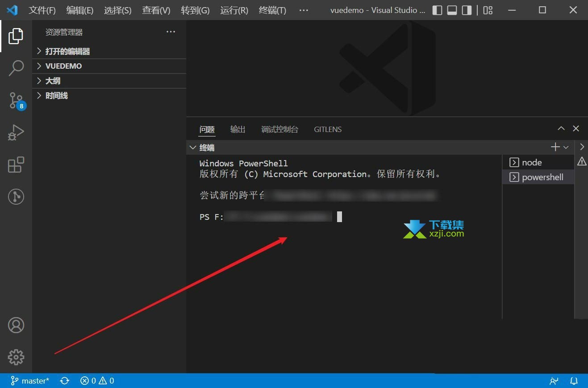
Task: Toggle primary side bar layout icon
Action: click(438, 10)
